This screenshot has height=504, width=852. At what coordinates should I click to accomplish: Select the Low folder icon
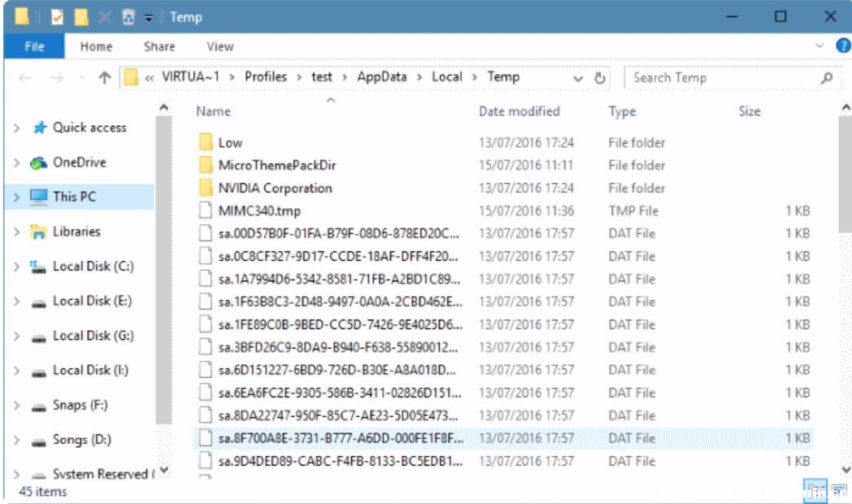tap(206, 142)
